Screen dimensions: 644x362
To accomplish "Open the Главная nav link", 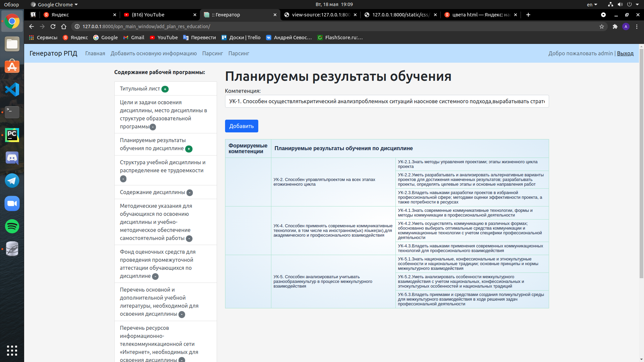I will tap(95, 53).
